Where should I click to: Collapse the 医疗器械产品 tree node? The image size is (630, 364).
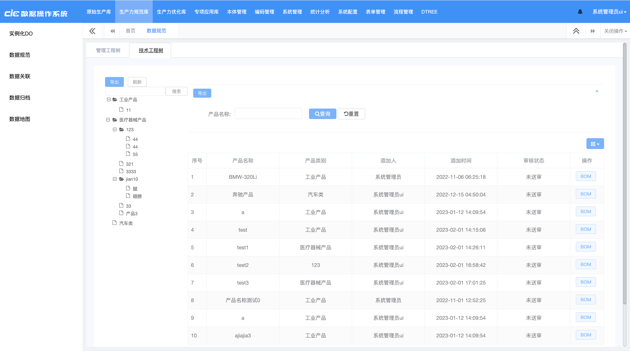coord(108,120)
